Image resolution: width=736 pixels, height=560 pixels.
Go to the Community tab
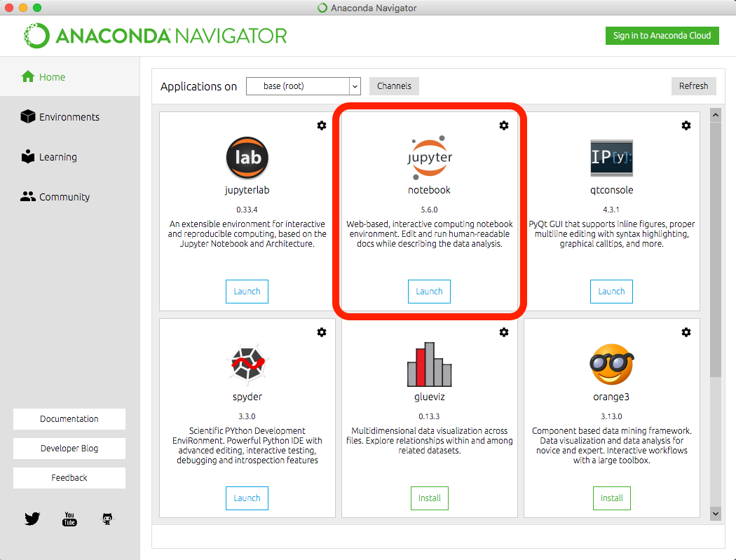coord(64,197)
